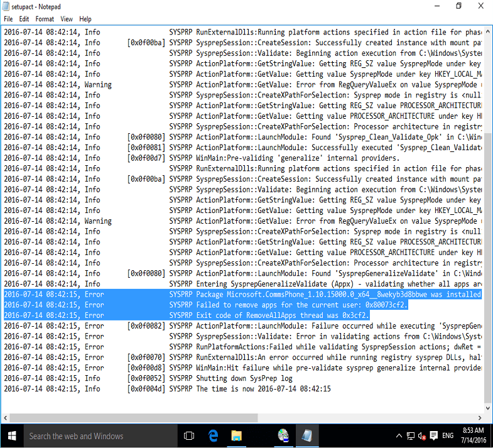
Task: Click the Notepad icon in the title bar
Action: (x=6, y=6)
